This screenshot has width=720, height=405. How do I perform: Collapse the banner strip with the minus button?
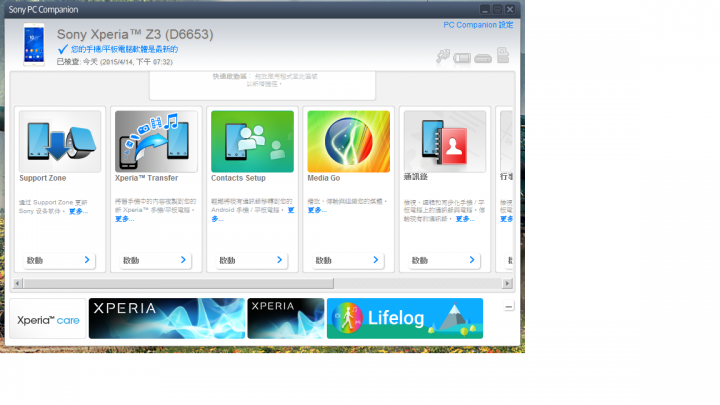point(508,306)
